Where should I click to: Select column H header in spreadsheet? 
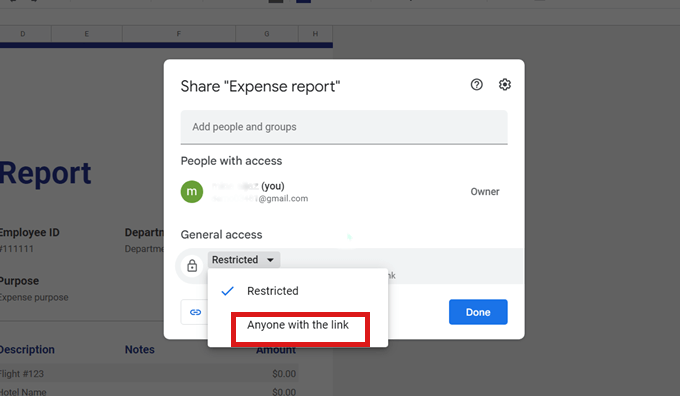315,34
